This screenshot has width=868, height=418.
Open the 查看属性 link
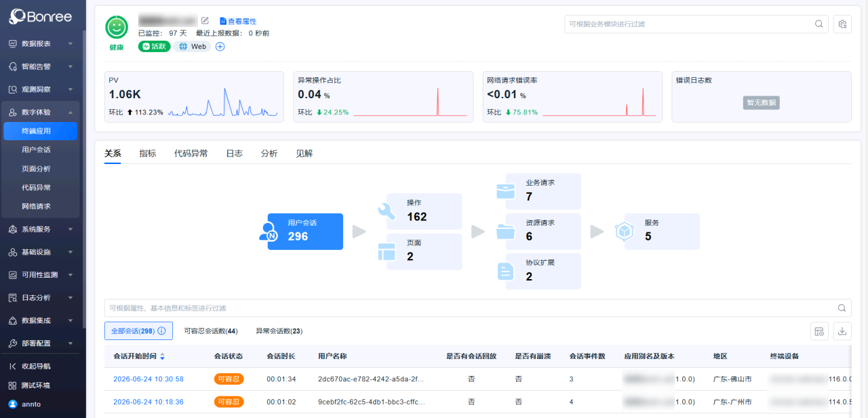(x=237, y=21)
